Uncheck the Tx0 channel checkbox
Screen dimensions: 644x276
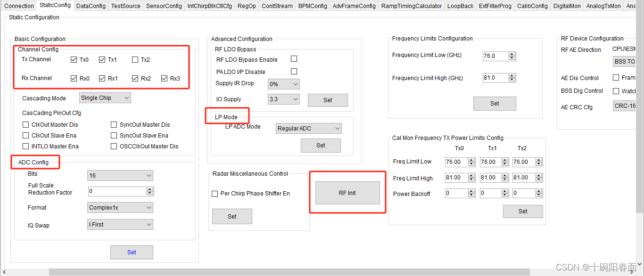tap(74, 60)
